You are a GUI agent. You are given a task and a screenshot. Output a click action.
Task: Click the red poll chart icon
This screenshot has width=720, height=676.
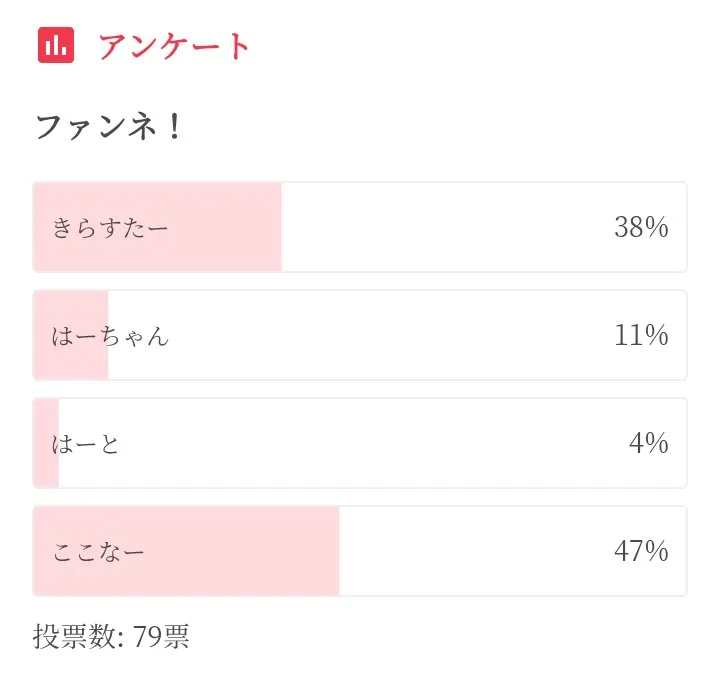(56, 45)
